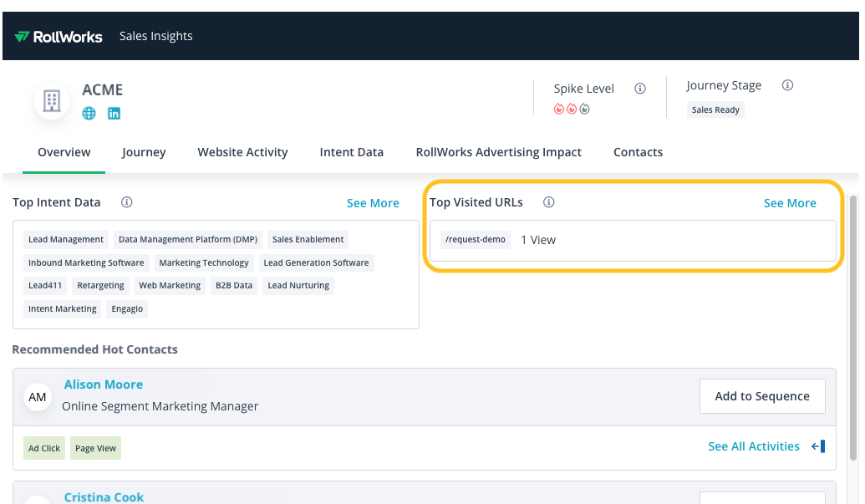Open the Contacts tab
Viewport: 865px width, 504px height.
click(639, 152)
